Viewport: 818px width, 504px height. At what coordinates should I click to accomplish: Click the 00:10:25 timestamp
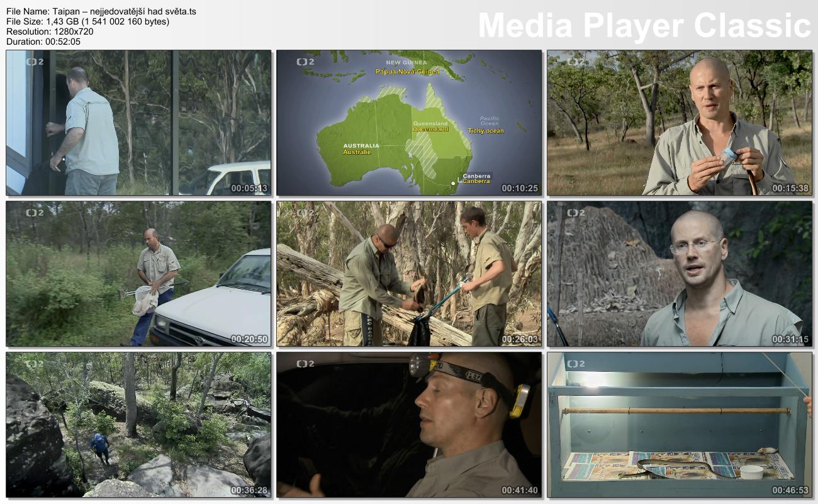click(x=519, y=188)
